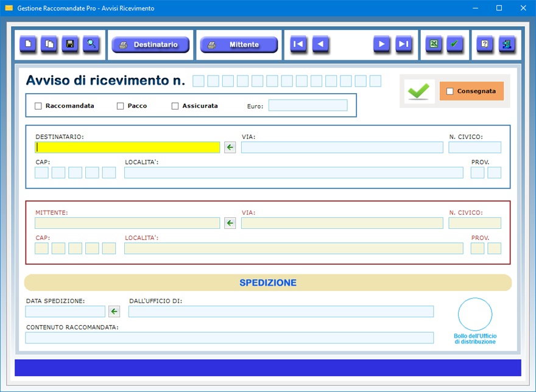
Task: Tick the Pacco checkbox
Action: click(x=120, y=106)
